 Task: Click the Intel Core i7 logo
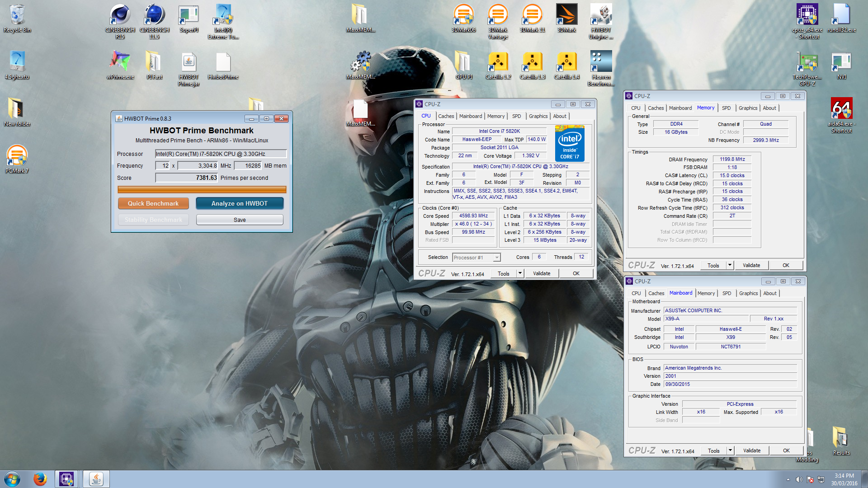tap(570, 144)
